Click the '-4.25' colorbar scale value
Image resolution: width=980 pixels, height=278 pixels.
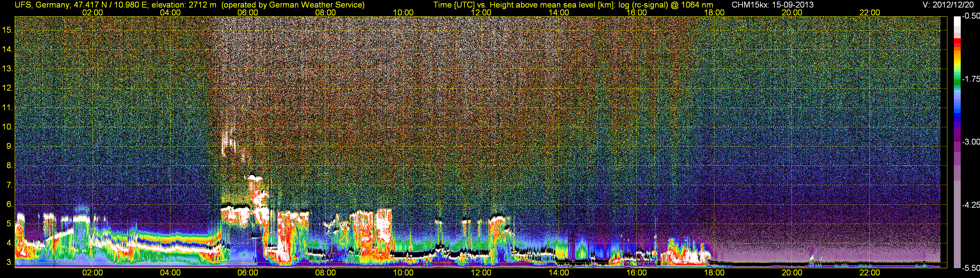click(x=971, y=205)
